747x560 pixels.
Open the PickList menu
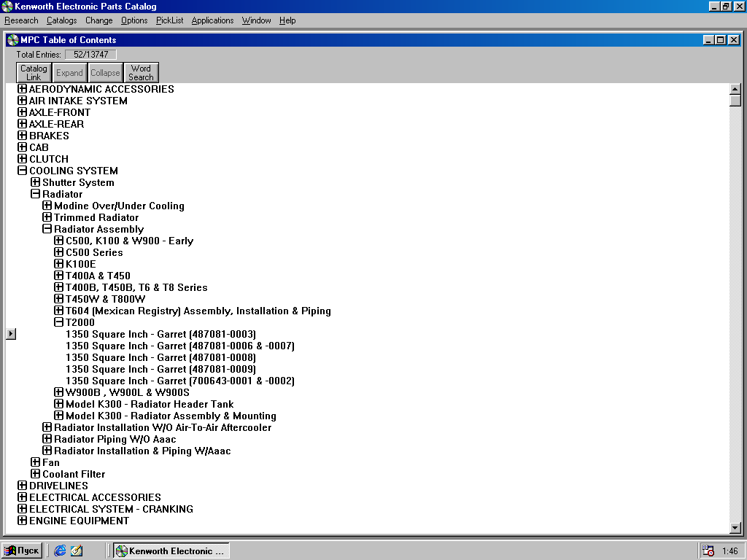tap(169, 20)
